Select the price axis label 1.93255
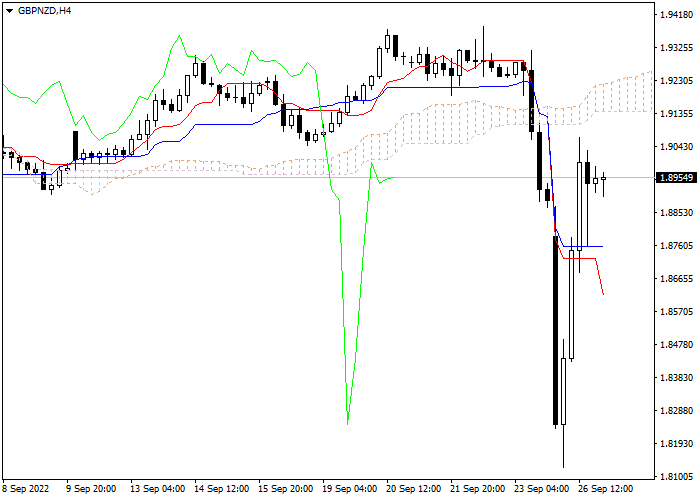This screenshot has height=500, width=700. point(676,48)
